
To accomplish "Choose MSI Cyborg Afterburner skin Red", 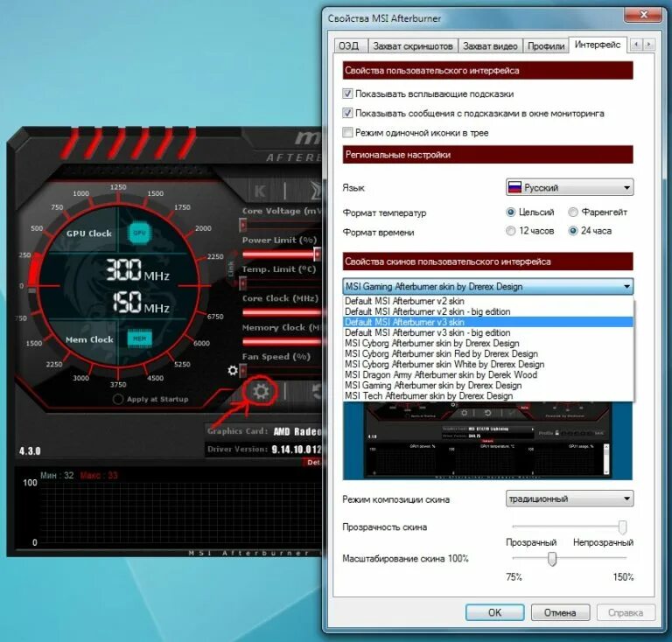I will 488,353.
